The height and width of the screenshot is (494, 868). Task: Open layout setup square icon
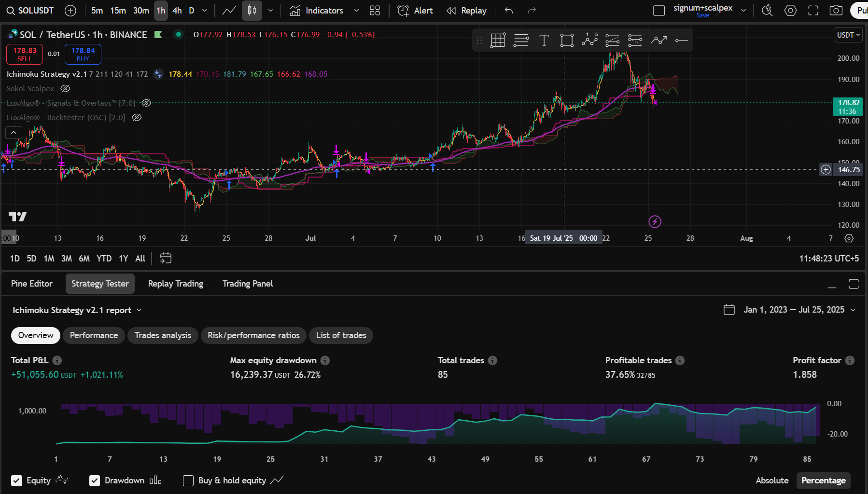click(x=659, y=11)
